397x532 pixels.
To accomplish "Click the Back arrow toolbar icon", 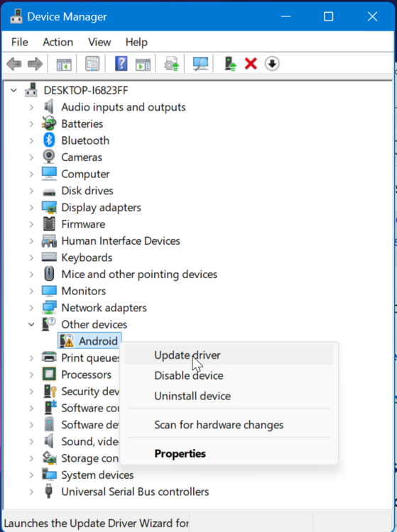I will (x=14, y=64).
